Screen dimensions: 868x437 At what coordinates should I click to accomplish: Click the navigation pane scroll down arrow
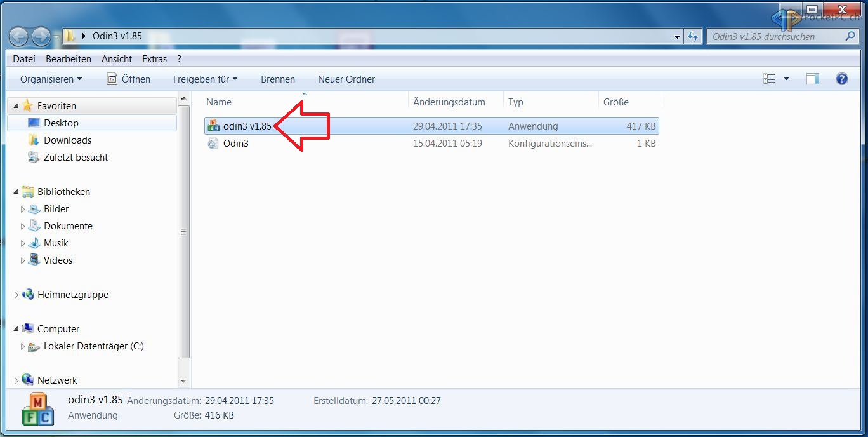[184, 382]
